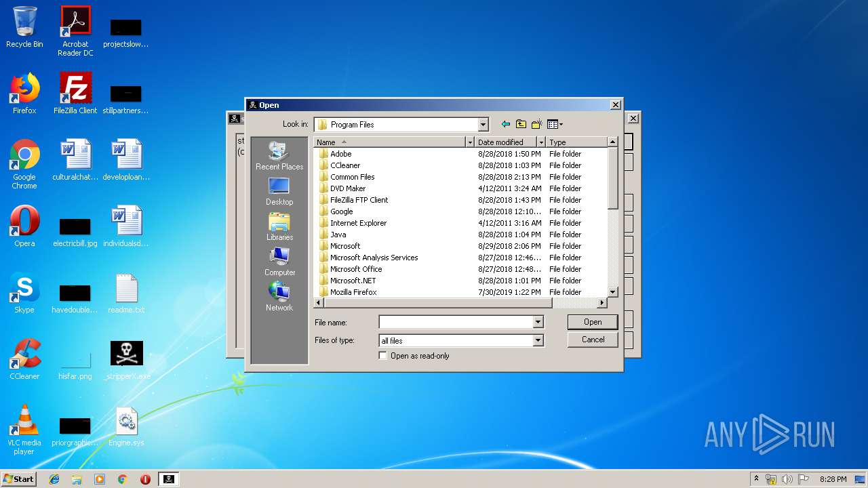Click the volume tray icon
Viewport: 868px width, 488px height.
pos(787,479)
